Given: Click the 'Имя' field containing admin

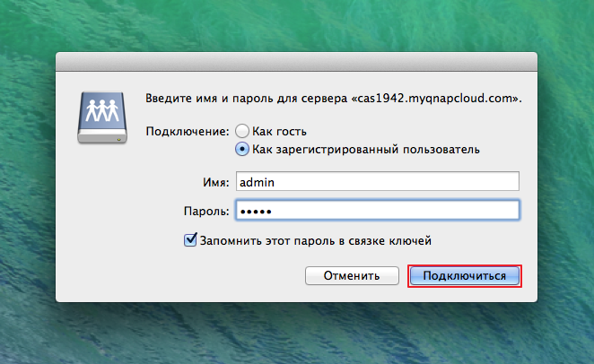Looking at the screenshot, I should click(x=378, y=182).
